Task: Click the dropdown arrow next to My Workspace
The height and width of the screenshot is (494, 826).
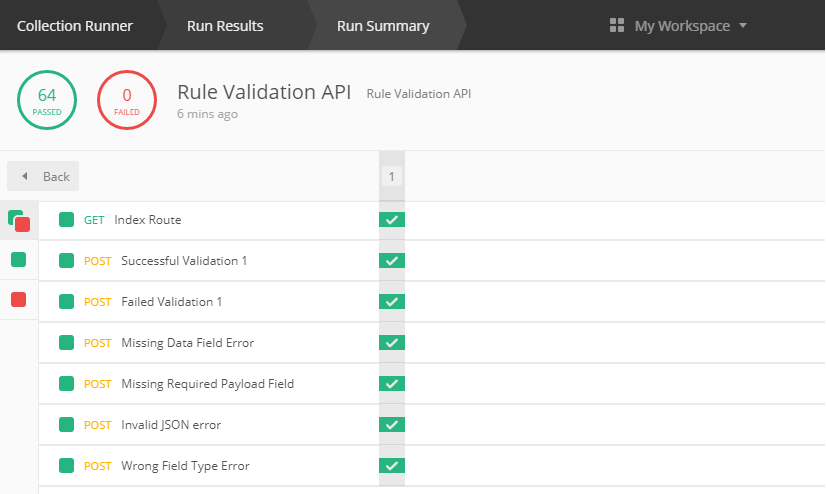Action: click(x=743, y=25)
